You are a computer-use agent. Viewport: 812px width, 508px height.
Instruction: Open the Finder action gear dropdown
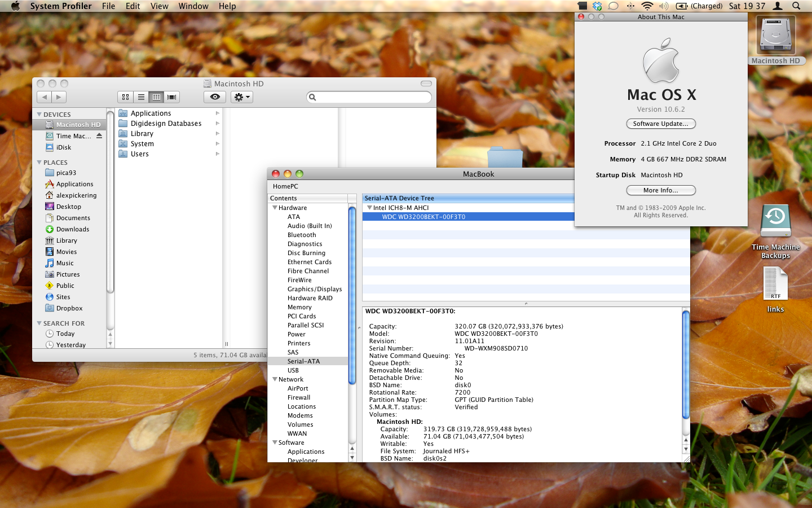(241, 97)
